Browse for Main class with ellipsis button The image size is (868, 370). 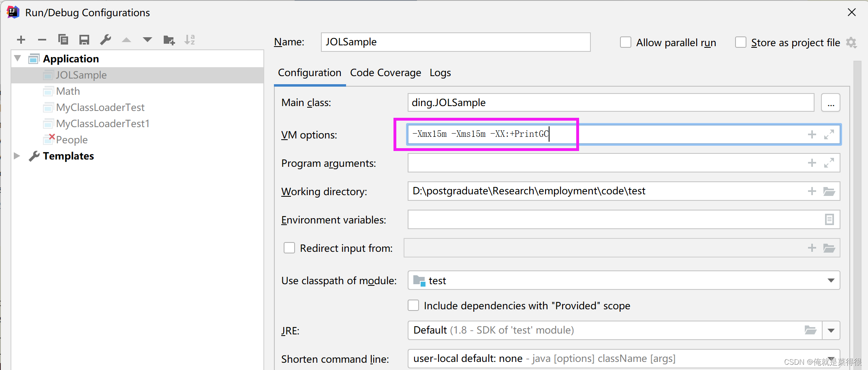coord(831,102)
